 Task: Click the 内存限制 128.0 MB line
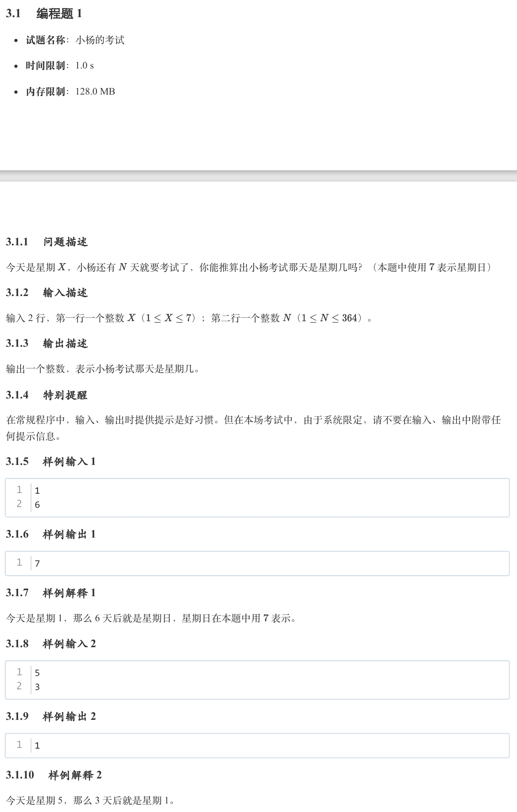(70, 91)
